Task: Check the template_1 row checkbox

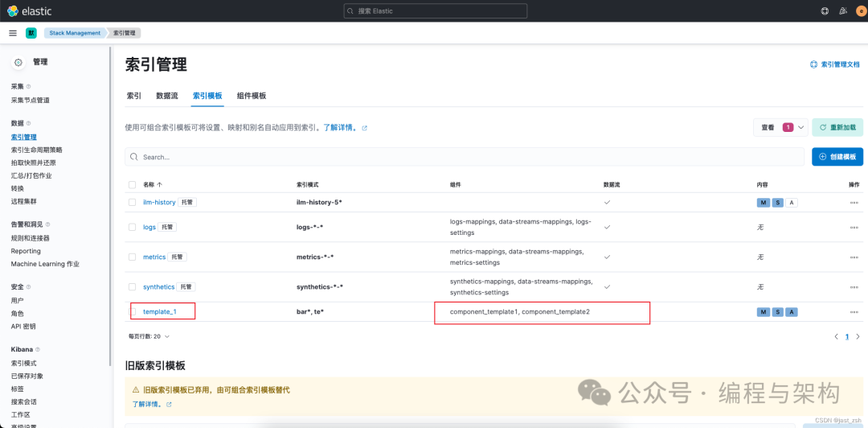Action: click(x=133, y=312)
